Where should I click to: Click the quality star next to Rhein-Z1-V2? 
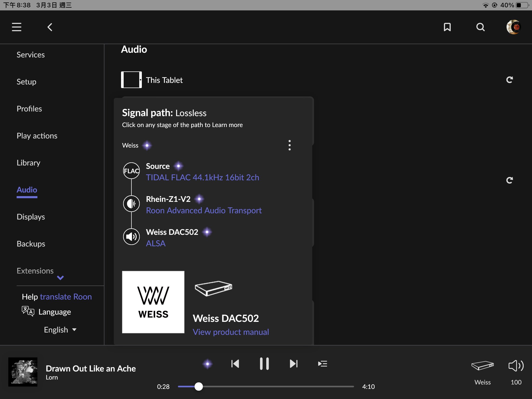click(199, 199)
